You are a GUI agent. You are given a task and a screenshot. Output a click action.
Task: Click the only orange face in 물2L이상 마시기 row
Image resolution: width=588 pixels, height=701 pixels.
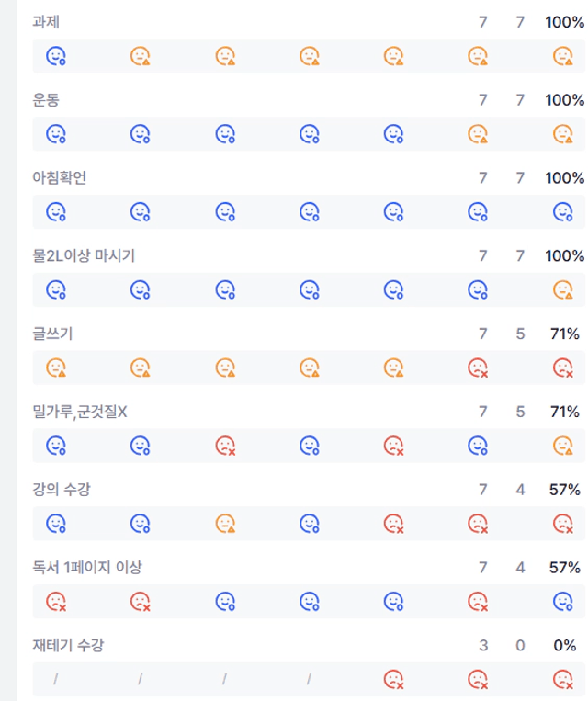[563, 289]
